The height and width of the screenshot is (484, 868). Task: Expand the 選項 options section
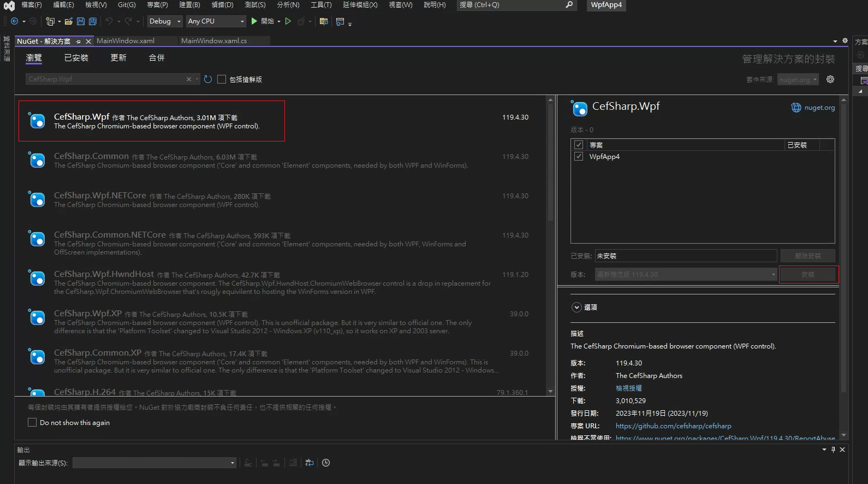(576, 307)
